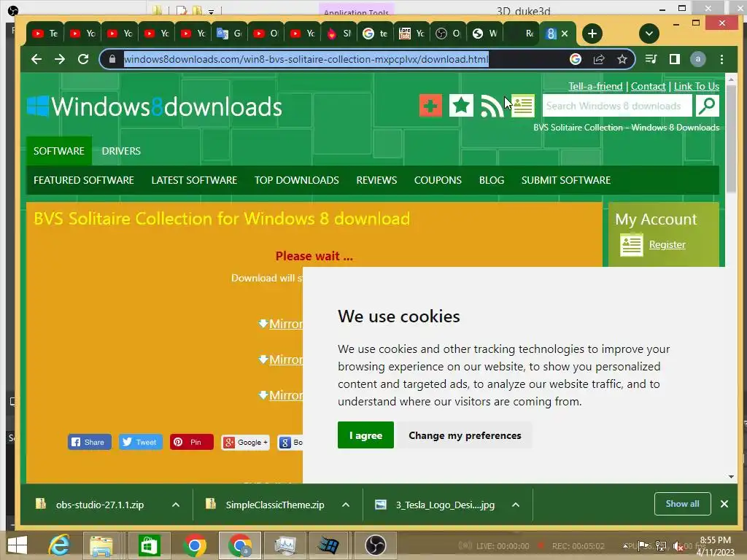Open REVIEWS menu item
Image resolution: width=747 pixels, height=560 pixels.
coord(377,180)
